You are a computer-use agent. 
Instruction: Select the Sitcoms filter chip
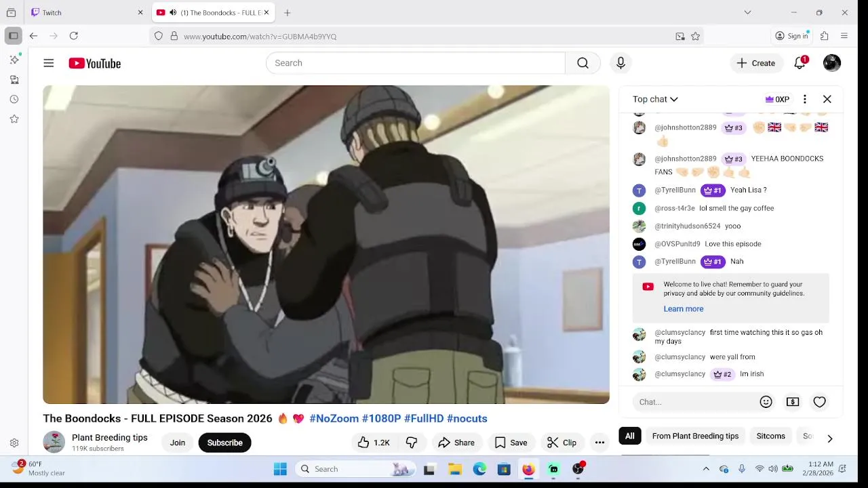[771, 436]
